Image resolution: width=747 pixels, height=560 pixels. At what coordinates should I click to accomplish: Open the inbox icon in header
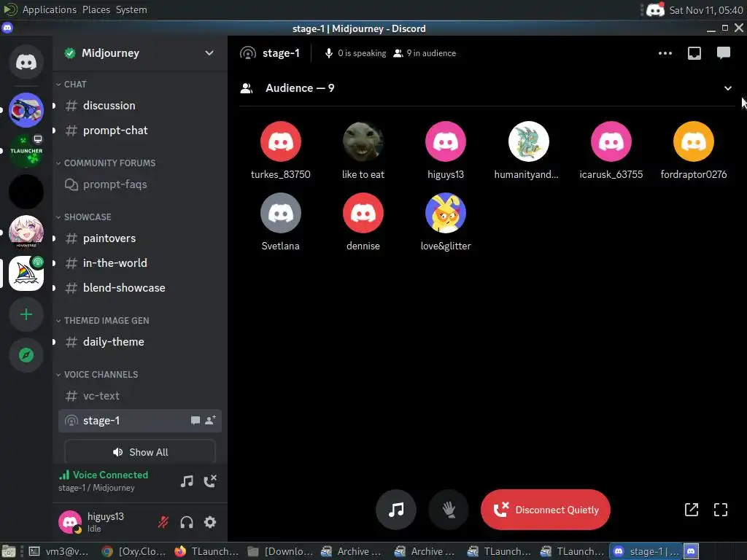point(694,53)
